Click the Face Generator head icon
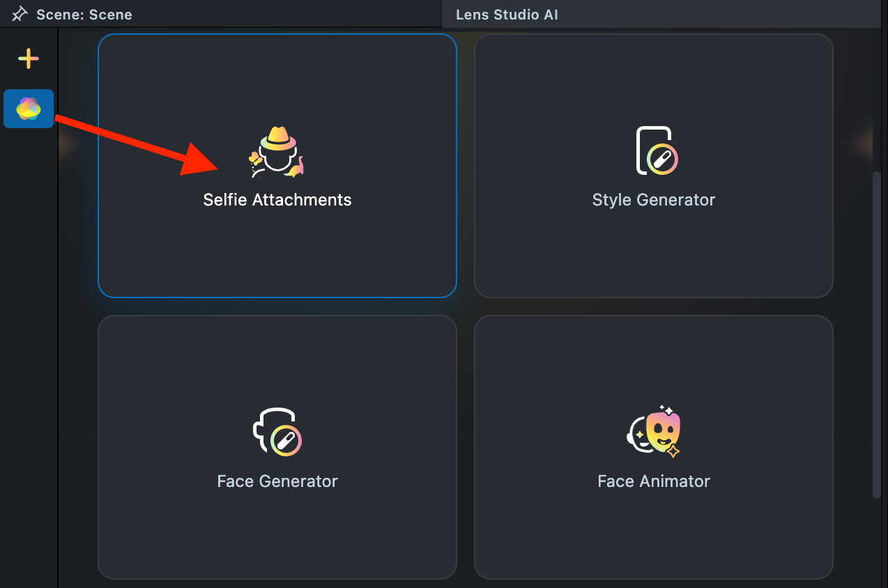 (x=277, y=432)
